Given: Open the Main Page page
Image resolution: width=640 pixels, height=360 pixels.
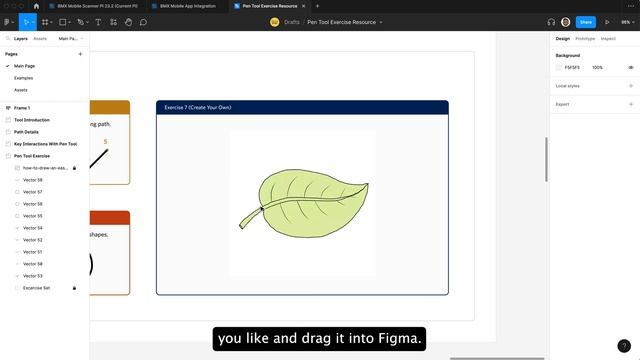Looking at the screenshot, I should pos(24,66).
